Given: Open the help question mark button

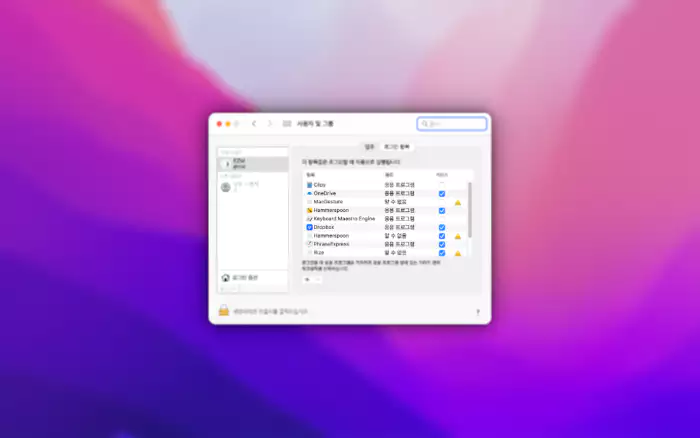Looking at the screenshot, I should click(x=478, y=312).
